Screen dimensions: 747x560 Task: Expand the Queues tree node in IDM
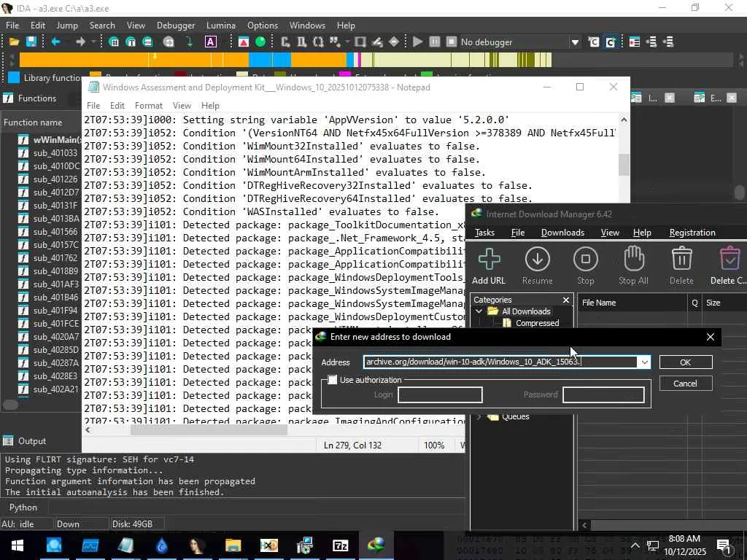click(x=479, y=416)
